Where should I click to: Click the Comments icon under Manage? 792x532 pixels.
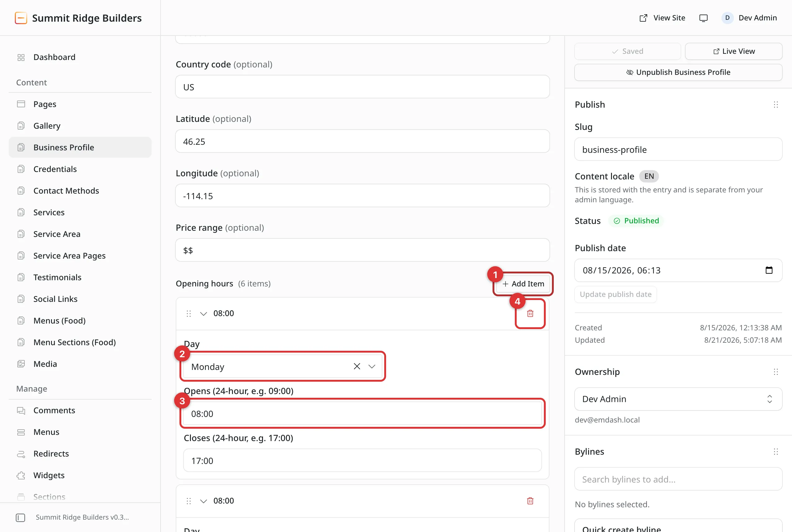21,410
